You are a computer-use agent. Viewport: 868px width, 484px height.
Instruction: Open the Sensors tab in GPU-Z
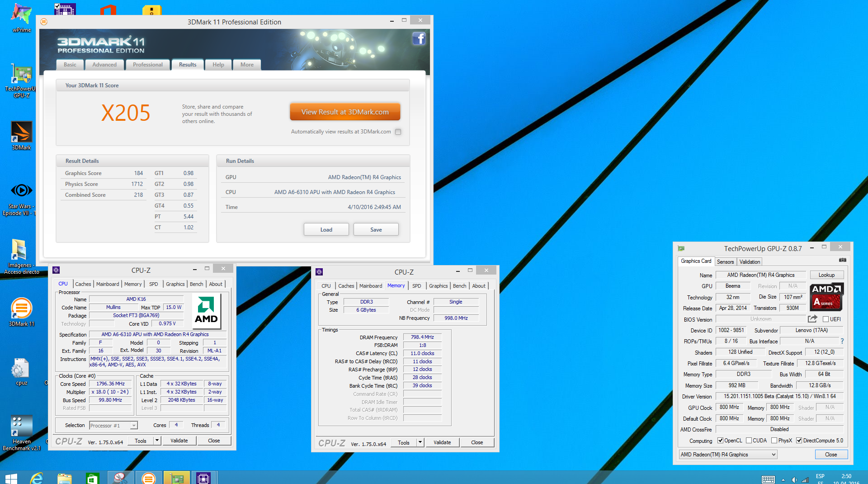click(725, 261)
